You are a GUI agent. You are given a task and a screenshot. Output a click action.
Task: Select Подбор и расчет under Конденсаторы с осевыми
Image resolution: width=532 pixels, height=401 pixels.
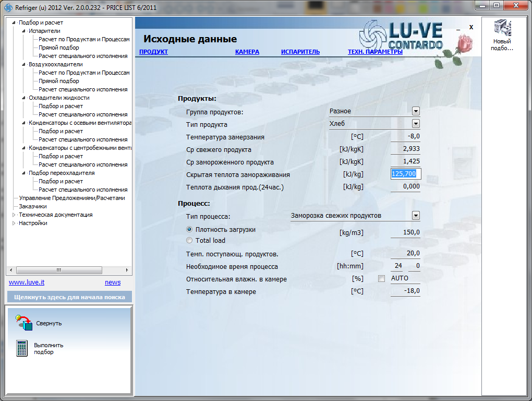[61, 132]
